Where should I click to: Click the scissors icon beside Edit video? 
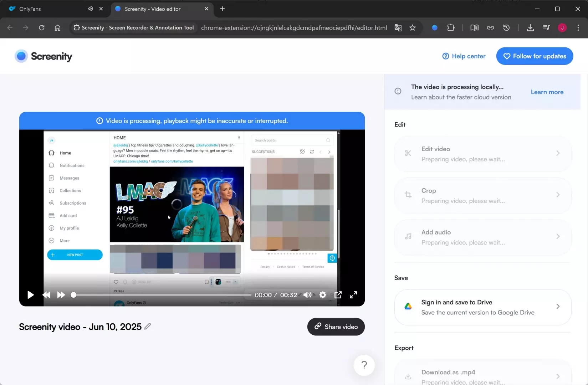pos(408,153)
